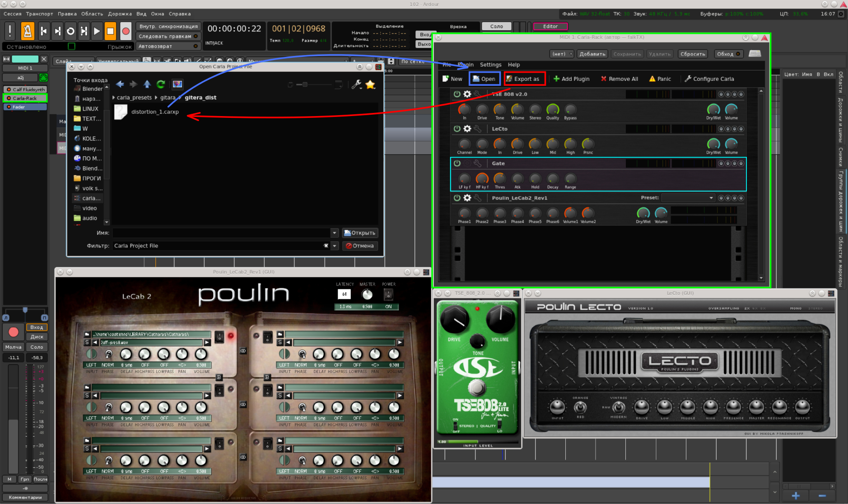This screenshot has height=504, width=848.
Task: Open (нет) preset dropdown
Action: [x=562, y=54]
